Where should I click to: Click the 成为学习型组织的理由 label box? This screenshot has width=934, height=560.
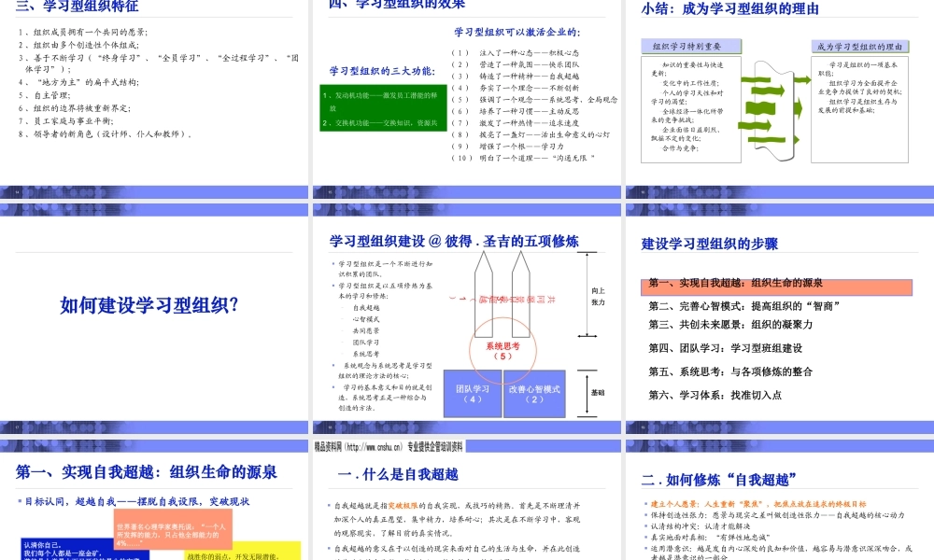pos(859,47)
